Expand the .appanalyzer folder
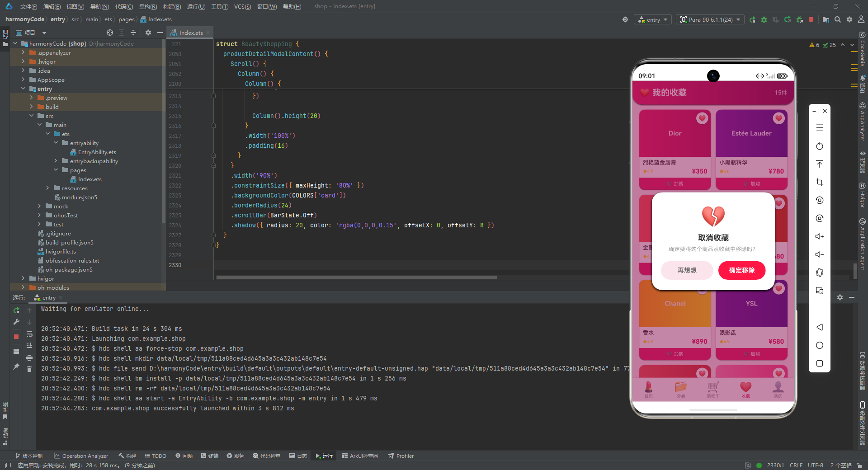Image resolution: width=868 pixels, height=470 pixels. [x=23, y=52]
